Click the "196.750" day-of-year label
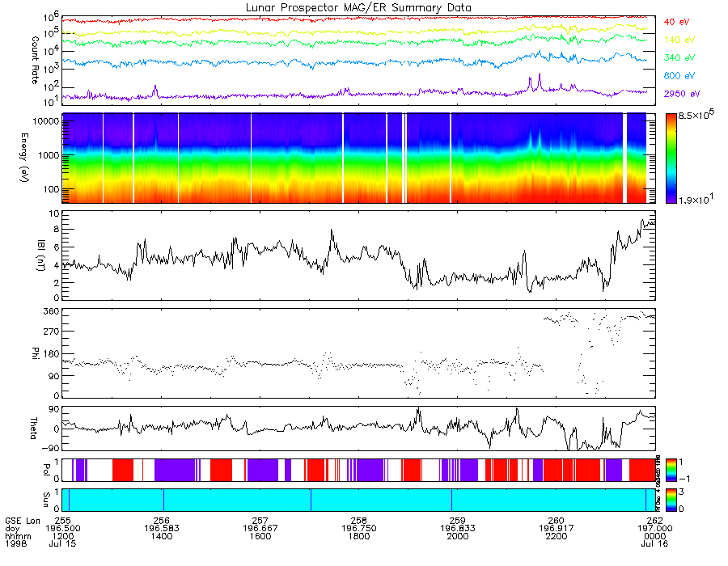 [x=359, y=529]
